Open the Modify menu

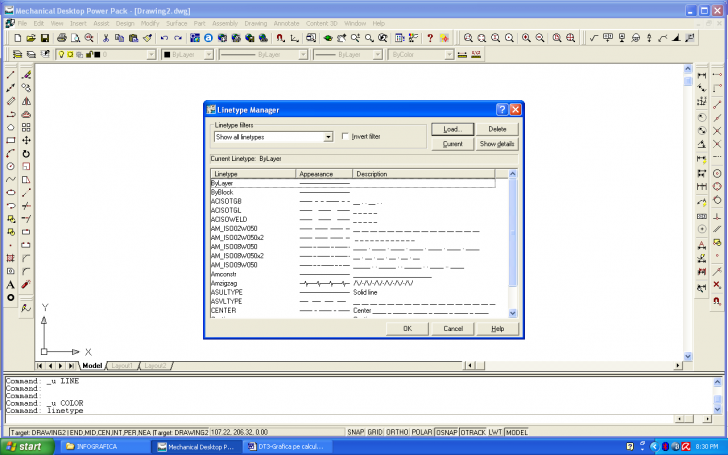click(150, 23)
